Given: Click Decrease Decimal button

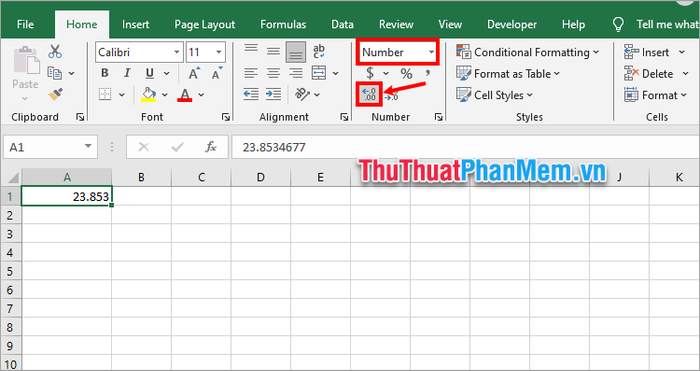Looking at the screenshot, I should tap(392, 95).
